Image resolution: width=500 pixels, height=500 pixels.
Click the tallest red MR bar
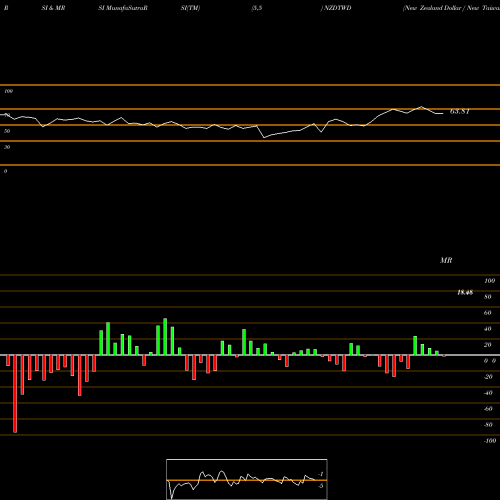coord(15,394)
